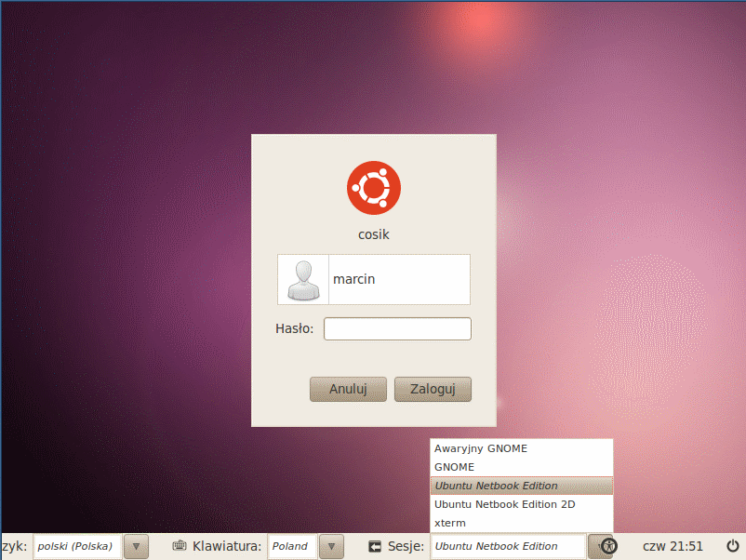Screen dimensions: 746x560
Task: Click the Poland keyboard layout field
Action: pyautogui.click(x=291, y=546)
